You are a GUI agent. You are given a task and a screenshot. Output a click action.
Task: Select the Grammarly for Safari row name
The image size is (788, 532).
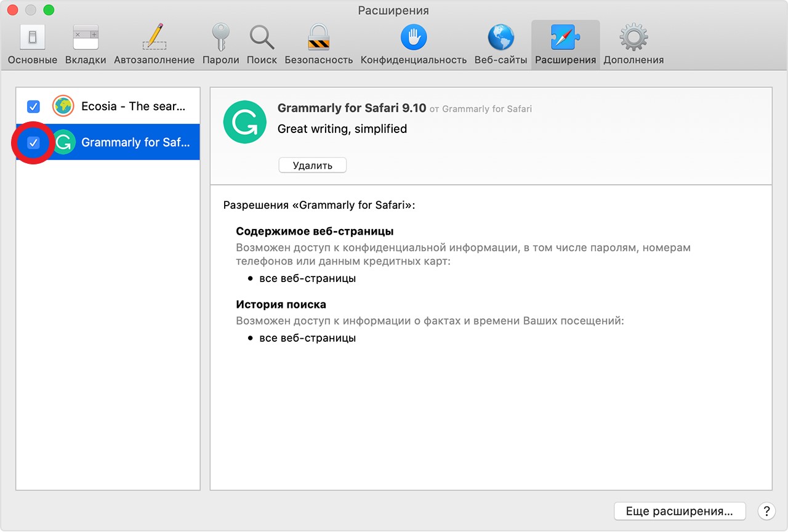point(134,142)
